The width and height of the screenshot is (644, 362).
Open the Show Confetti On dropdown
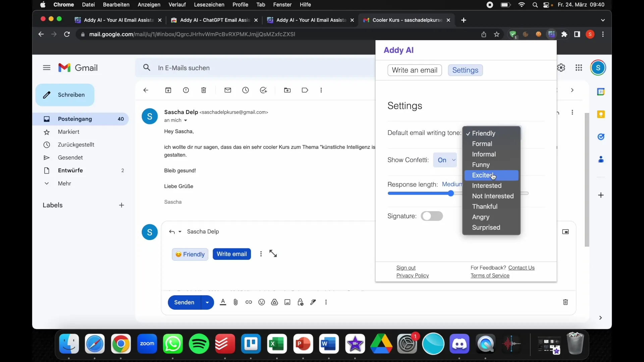pos(445,160)
